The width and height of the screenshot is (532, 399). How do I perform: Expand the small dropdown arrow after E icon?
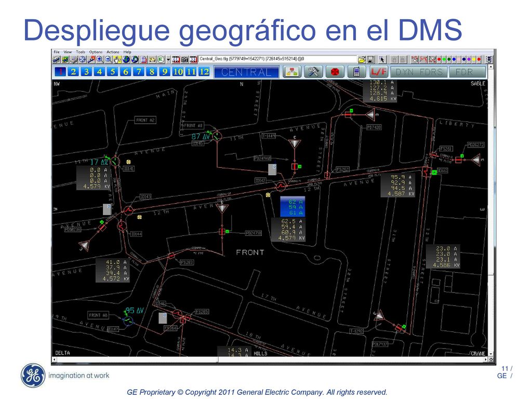point(168,60)
